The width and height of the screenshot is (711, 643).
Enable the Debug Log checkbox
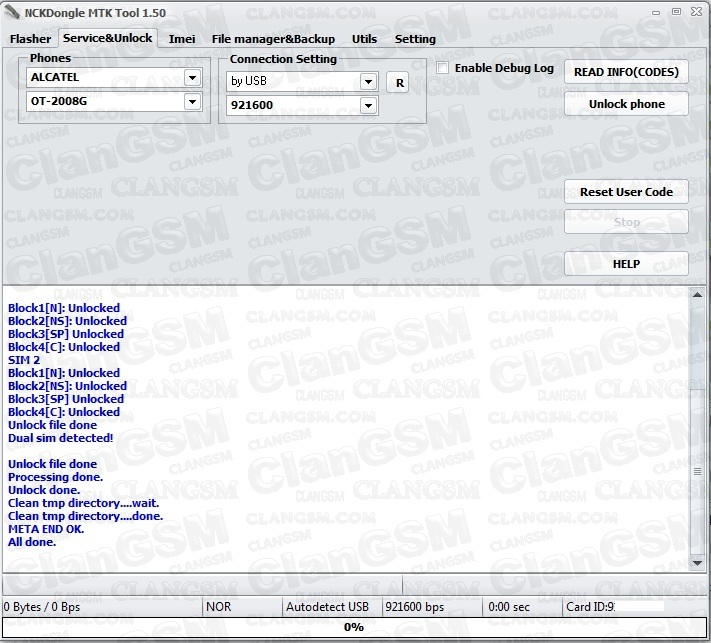(x=443, y=68)
